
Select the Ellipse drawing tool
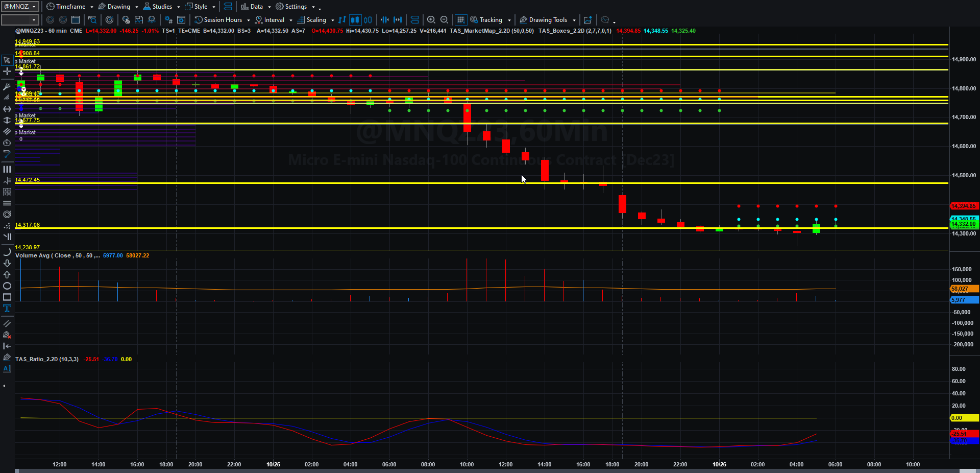pyautogui.click(x=7, y=286)
